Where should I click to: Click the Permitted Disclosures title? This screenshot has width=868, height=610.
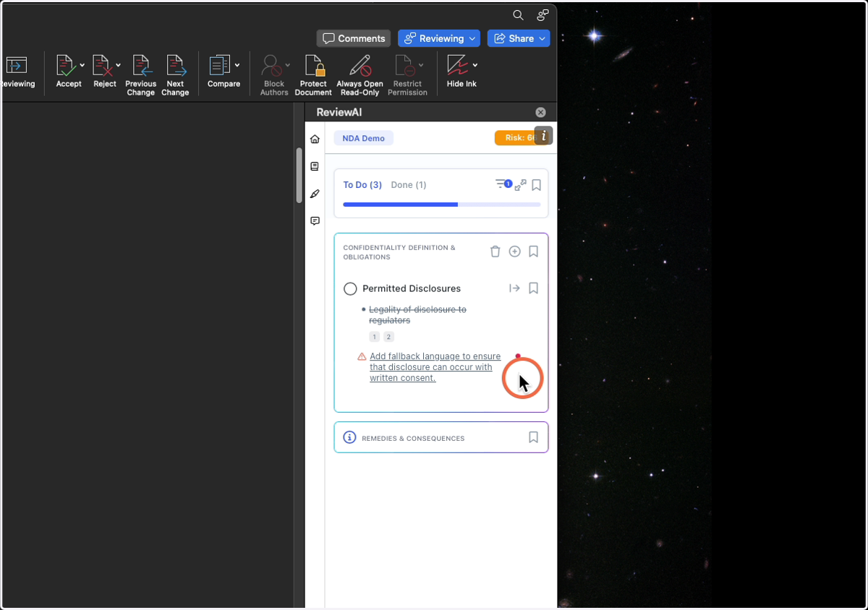[412, 288]
